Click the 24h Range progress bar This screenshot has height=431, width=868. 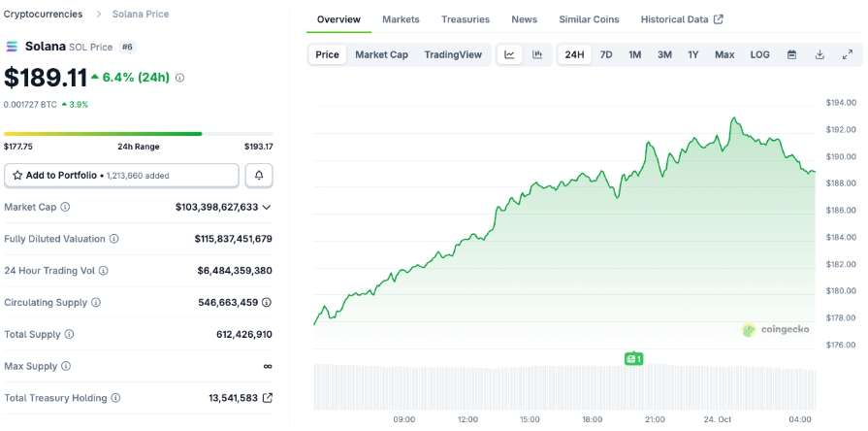[138, 134]
